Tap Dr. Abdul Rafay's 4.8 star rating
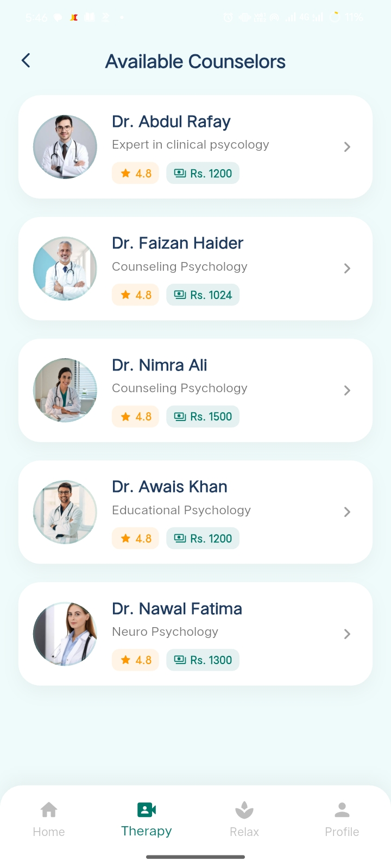Screen dimensions: 391x868 [136, 174]
